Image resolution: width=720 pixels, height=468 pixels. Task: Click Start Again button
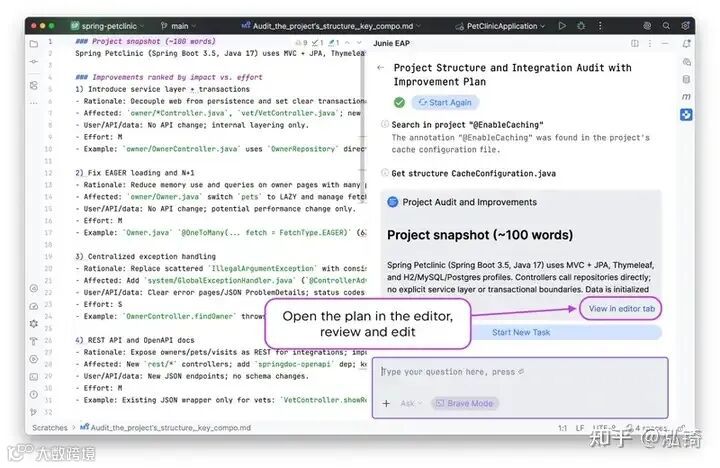click(x=445, y=102)
